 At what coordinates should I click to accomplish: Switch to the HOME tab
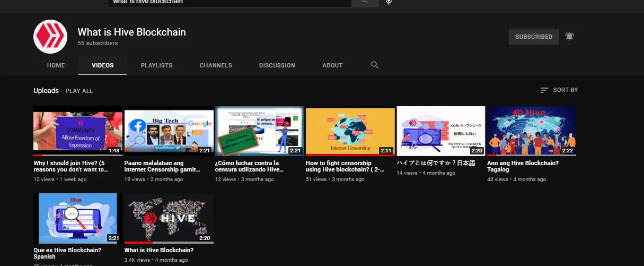(x=56, y=65)
